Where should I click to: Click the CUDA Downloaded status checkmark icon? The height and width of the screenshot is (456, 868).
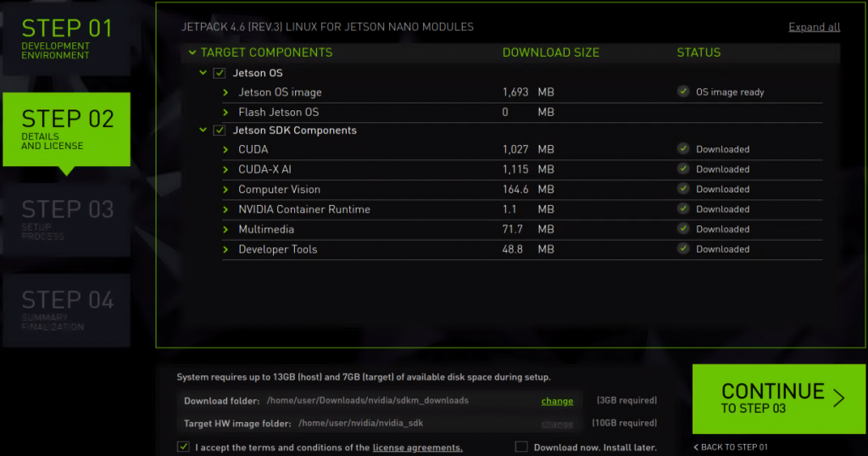(683, 148)
